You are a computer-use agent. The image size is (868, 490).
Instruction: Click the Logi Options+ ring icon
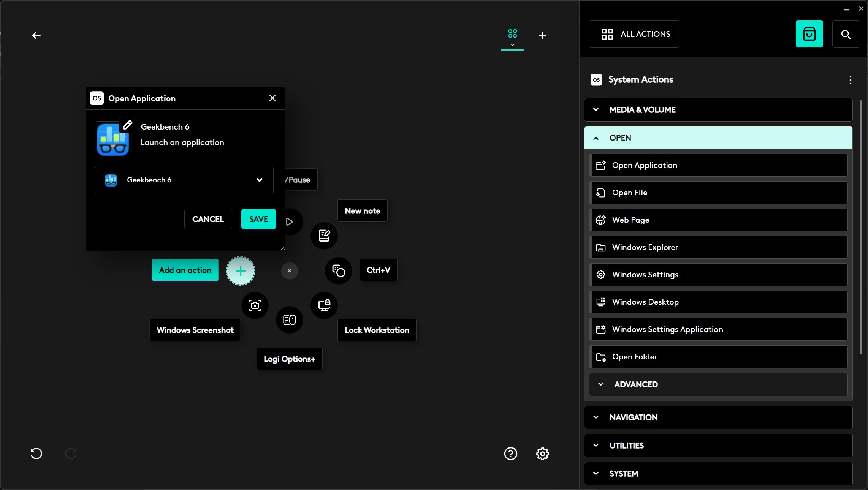click(x=289, y=320)
